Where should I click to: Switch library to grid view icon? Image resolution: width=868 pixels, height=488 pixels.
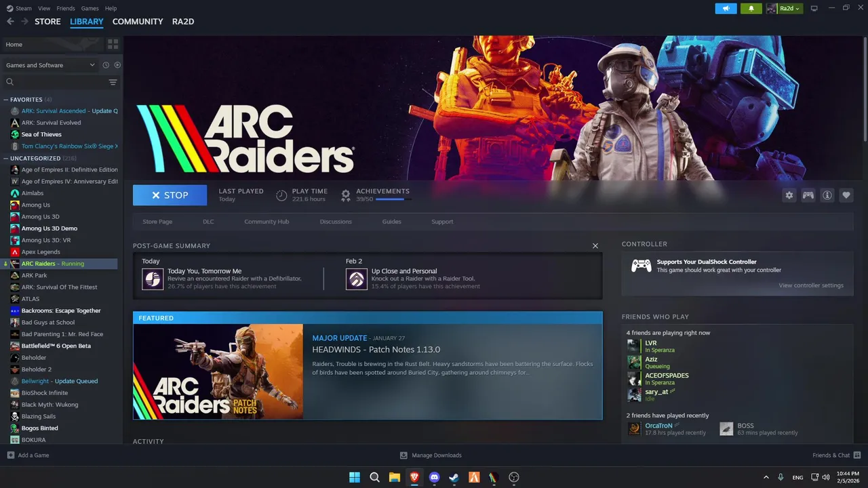click(113, 44)
